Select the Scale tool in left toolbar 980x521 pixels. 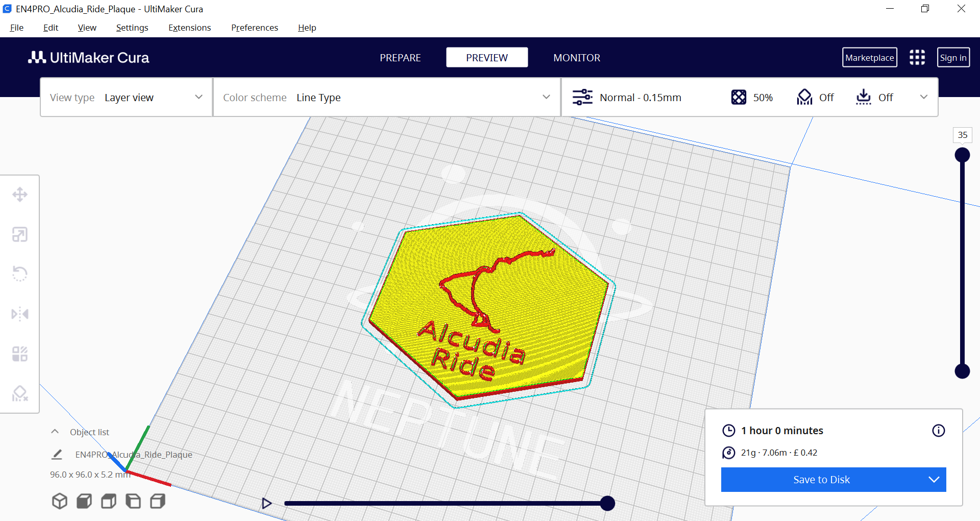(20, 234)
